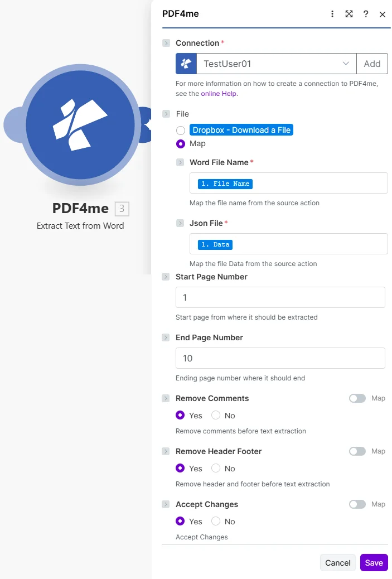Click the End Page Number field
Screen dimensions: 392x579
tap(280, 358)
